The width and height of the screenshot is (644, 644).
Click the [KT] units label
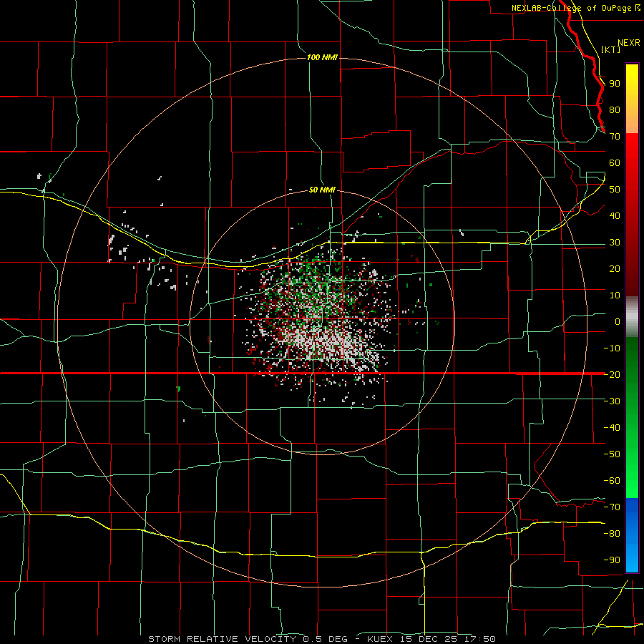coord(611,49)
